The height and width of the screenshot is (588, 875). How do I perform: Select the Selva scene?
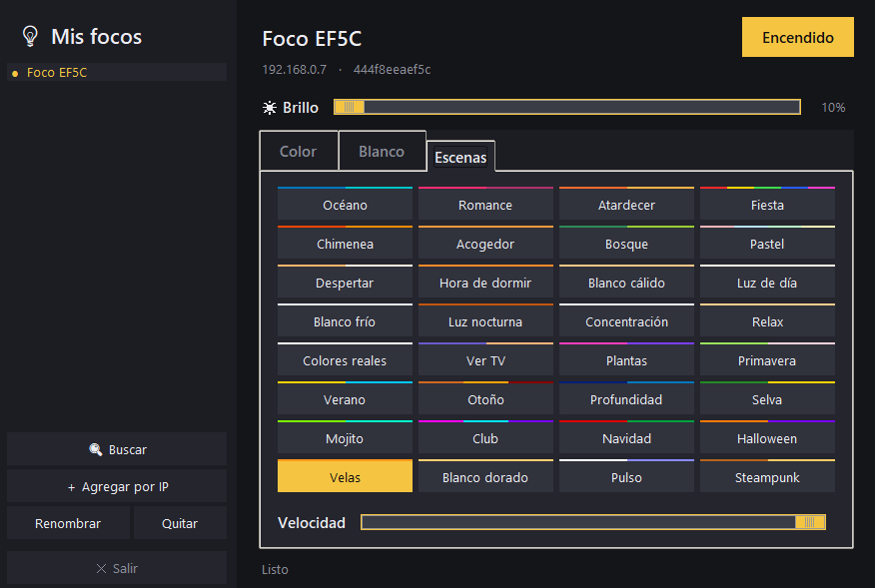[767, 399]
